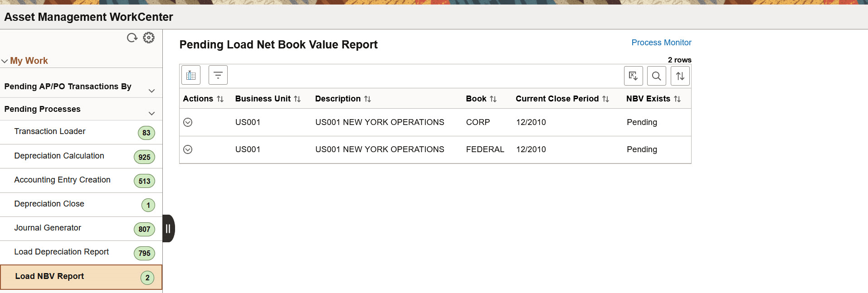This screenshot has width=868, height=293.
Task: Toggle sorting on the NBV Exists column
Action: click(x=677, y=98)
